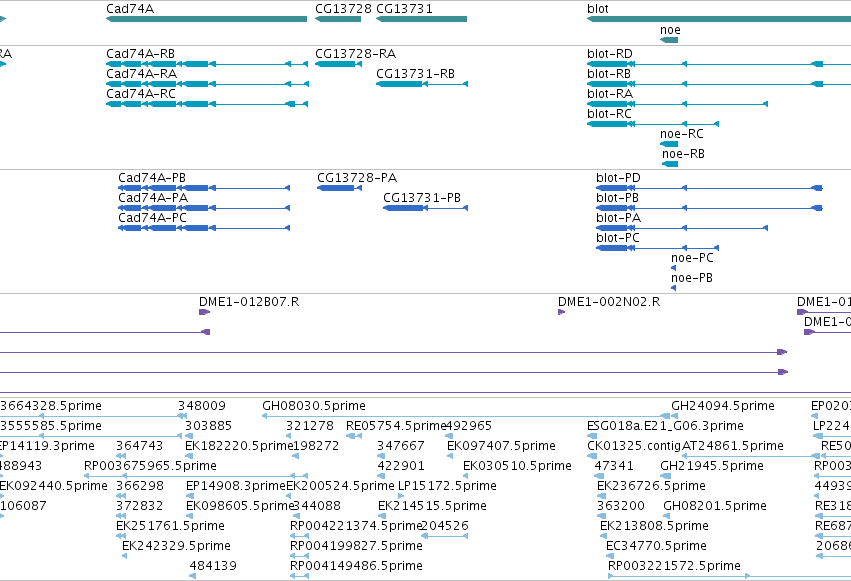Click EST LP15172.5prime
Screen dimensions: 851x581
[x=447, y=486]
